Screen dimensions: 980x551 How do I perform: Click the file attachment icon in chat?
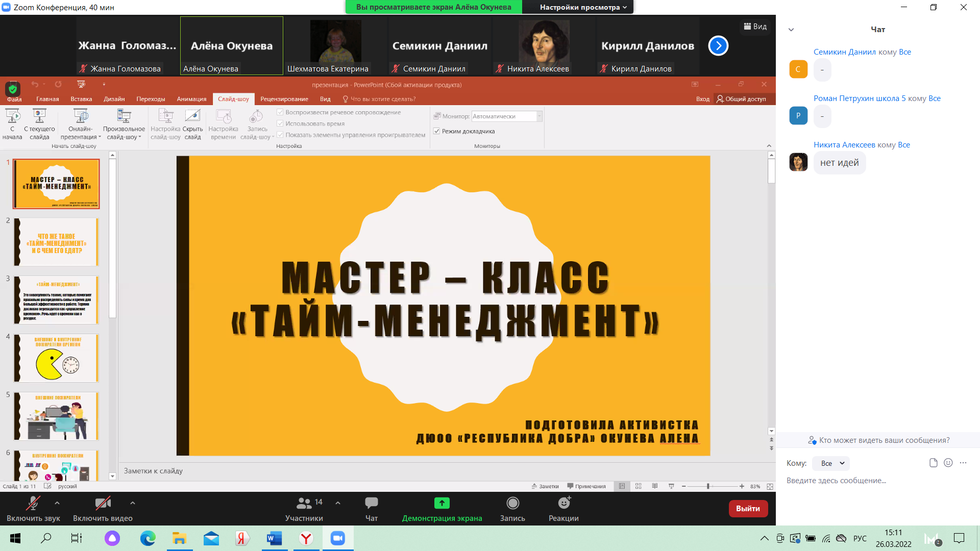tap(933, 463)
